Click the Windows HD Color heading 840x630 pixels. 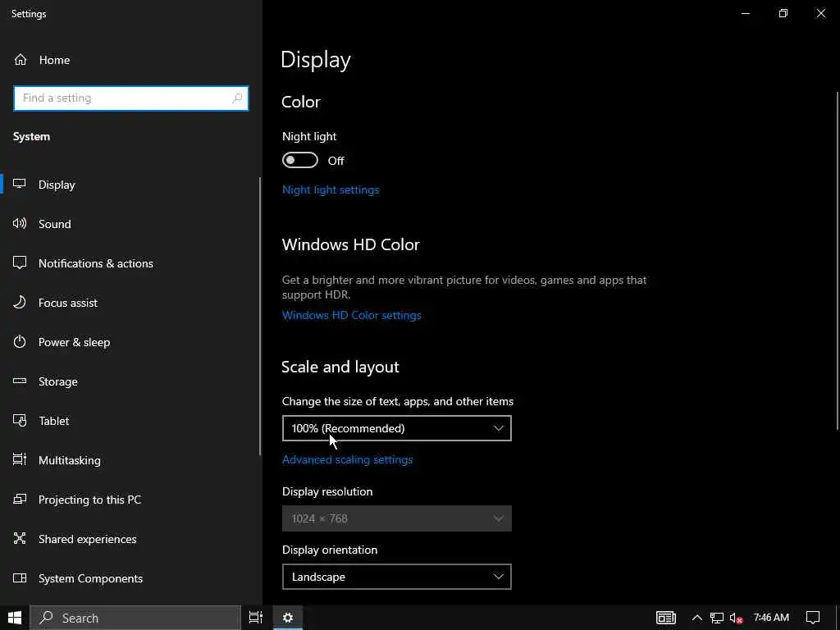pyautogui.click(x=351, y=244)
